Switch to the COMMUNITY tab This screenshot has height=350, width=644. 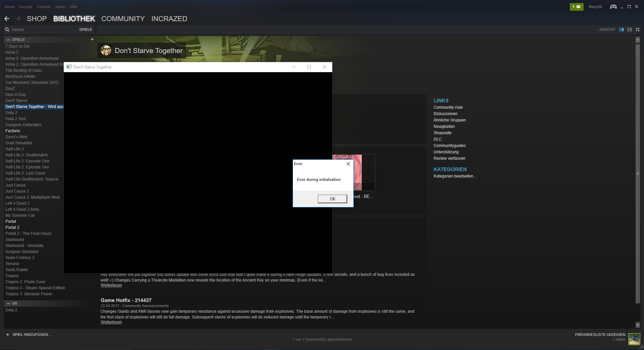123,19
